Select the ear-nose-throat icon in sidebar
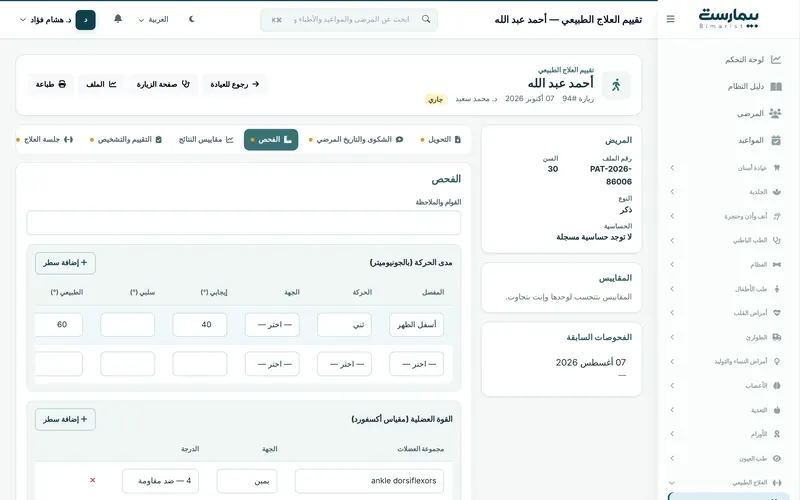Image resolution: width=800 pixels, height=500 pixels. 777,216
